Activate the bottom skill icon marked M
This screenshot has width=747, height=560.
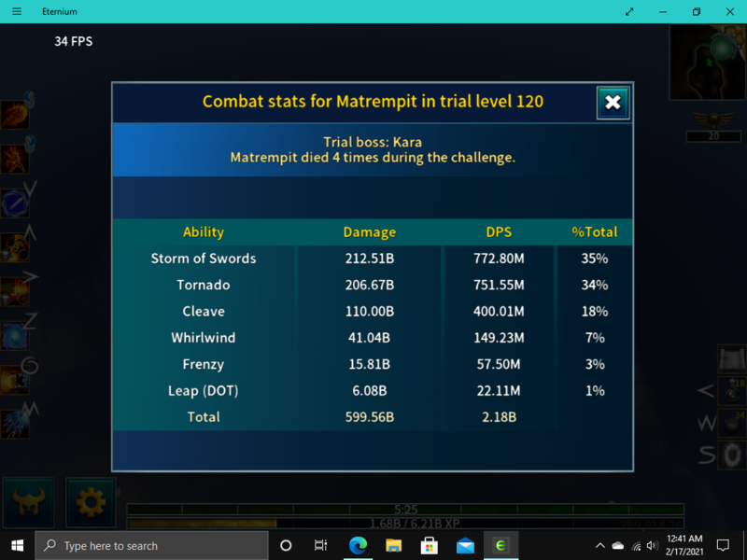tap(15, 423)
